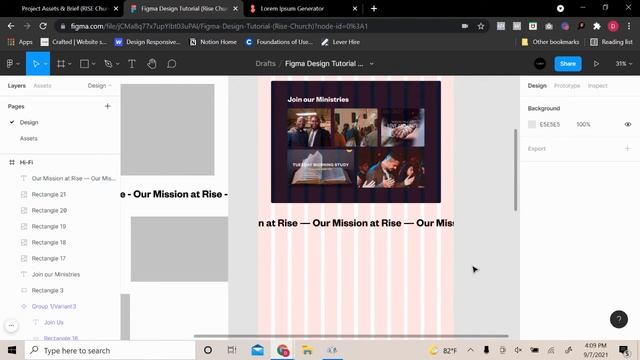Select the Rectangle 3 layer
640x360 pixels.
click(47, 290)
